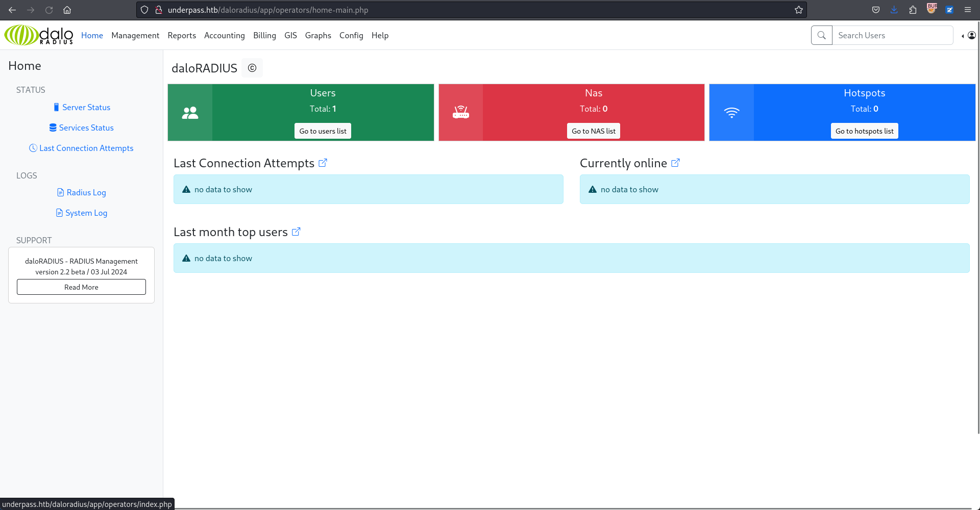Click the browser back arrow

[x=12, y=10]
